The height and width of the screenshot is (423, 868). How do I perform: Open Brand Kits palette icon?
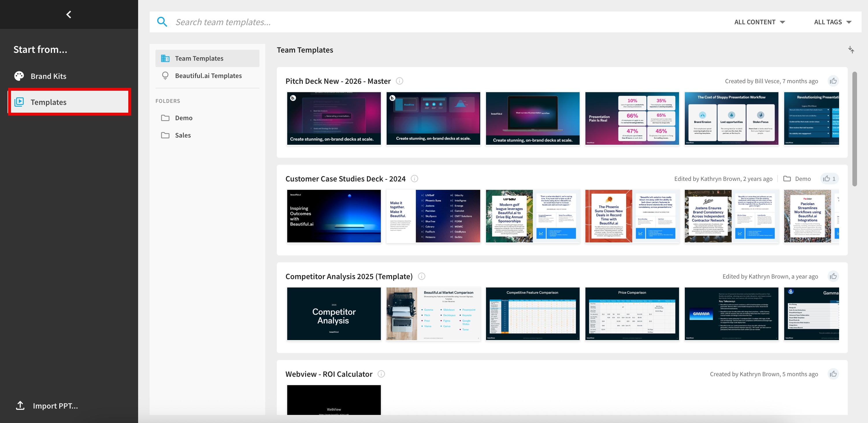point(19,76)
